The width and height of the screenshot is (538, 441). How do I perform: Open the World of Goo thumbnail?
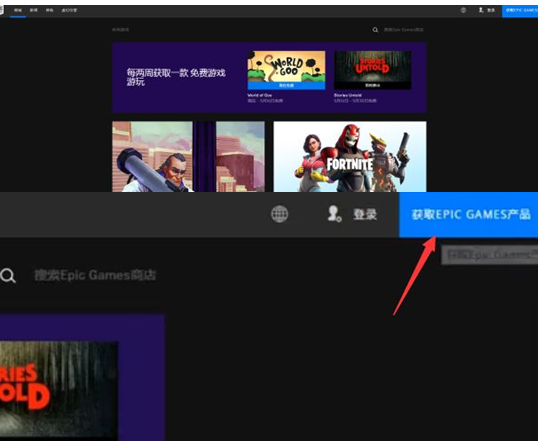[x=286, y=67]
